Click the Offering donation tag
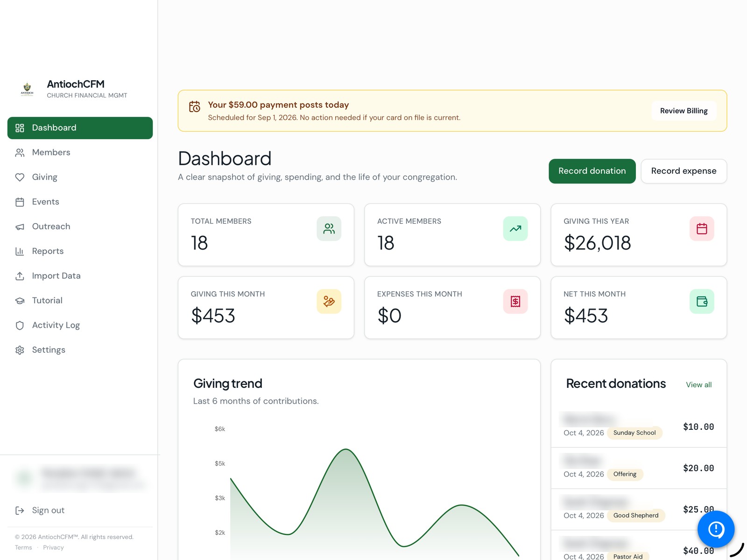This screenshot has width=747, height=560. point(625,474)
